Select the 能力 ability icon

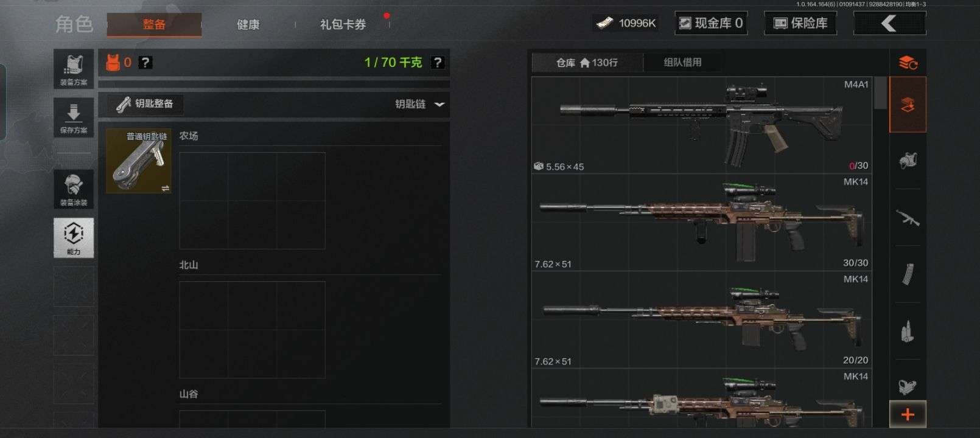pyautogui.click(x=74, y=238)
